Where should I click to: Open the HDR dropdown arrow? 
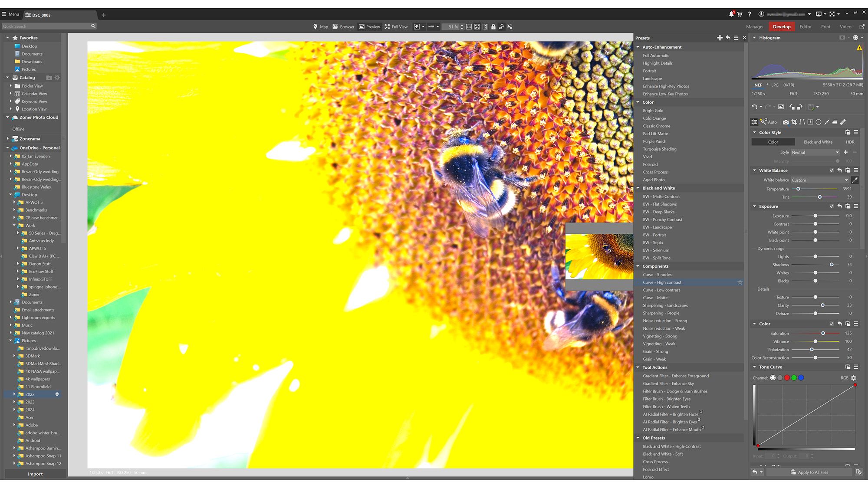437,26
